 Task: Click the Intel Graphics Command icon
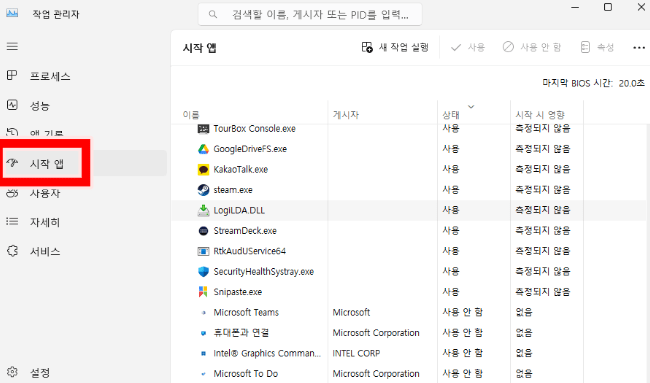point(203,353)
